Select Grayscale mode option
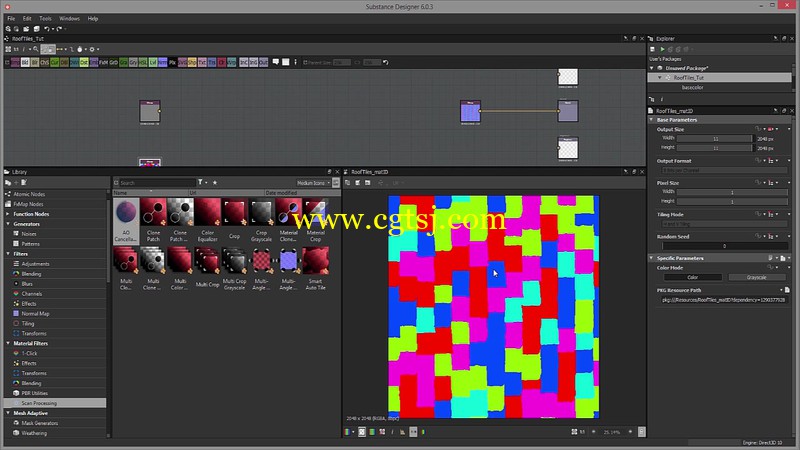This screenshot has height=450, width=800. pos(757,278)
